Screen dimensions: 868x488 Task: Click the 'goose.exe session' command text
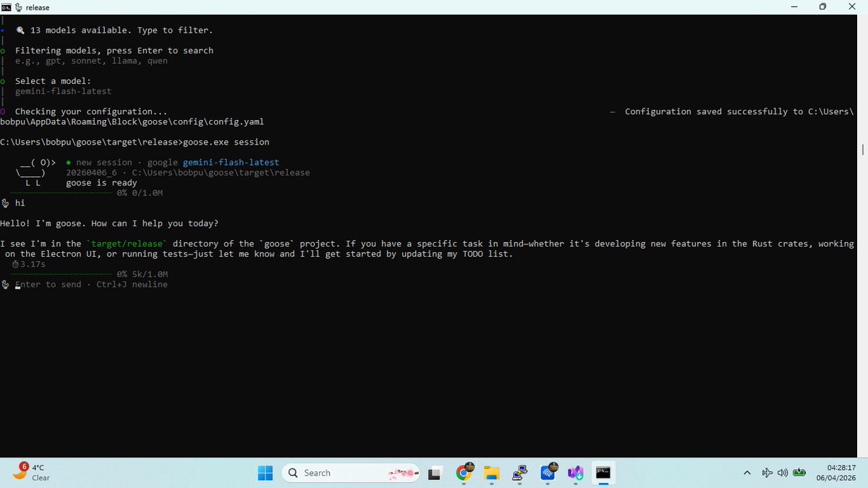(x=226, y=142)
